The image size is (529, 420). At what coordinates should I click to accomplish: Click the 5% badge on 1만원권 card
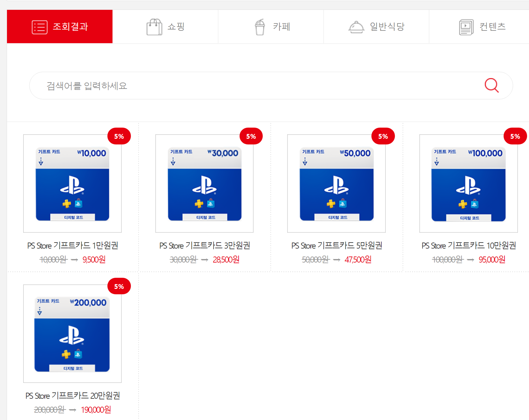pos(119,136)
